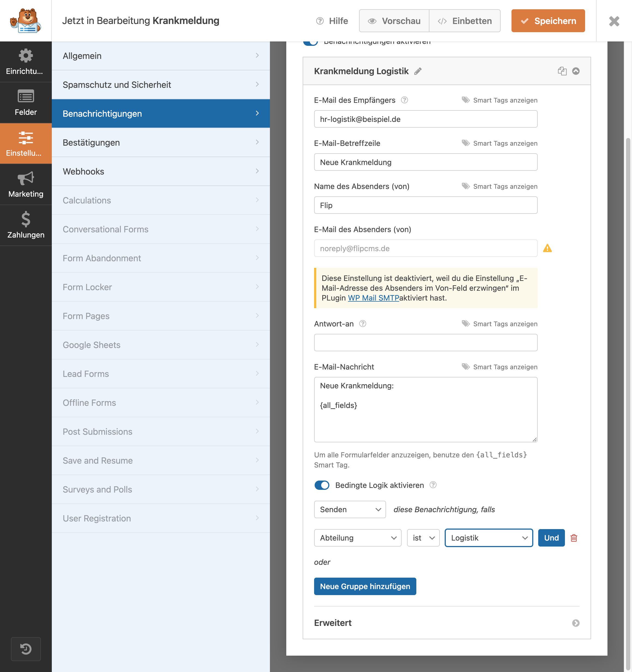Open the Einrichtung gear sidebar icon

point(26,62)
